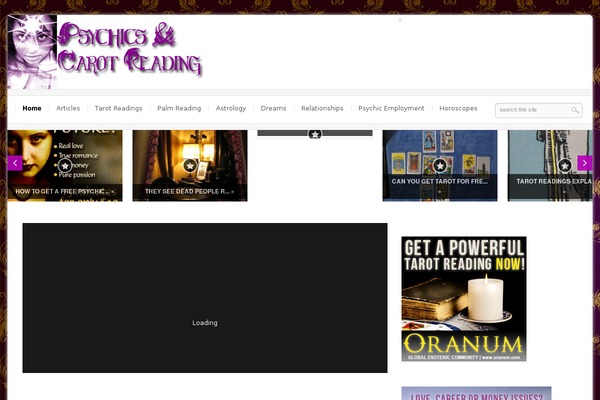Image resolution: width=600 pixels, height=400 pixels.
Task: Click star icon on Tarot For Free slide
Action: pos(440,166)
